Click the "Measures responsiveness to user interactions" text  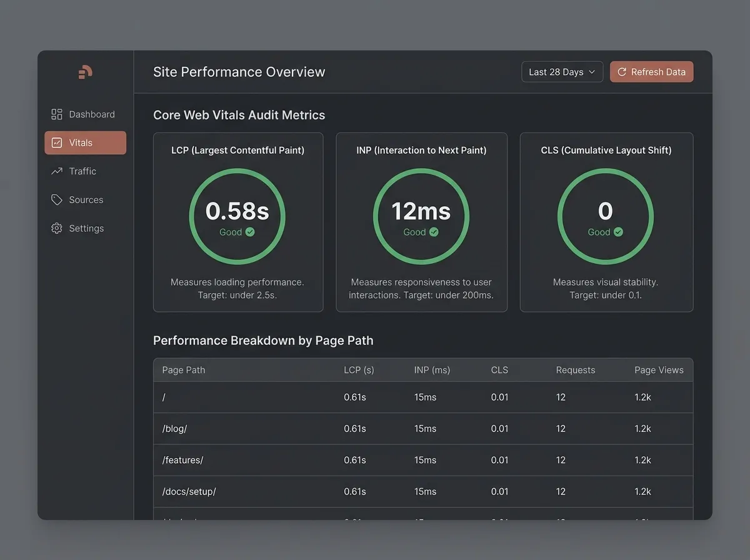tap(421, 288)
